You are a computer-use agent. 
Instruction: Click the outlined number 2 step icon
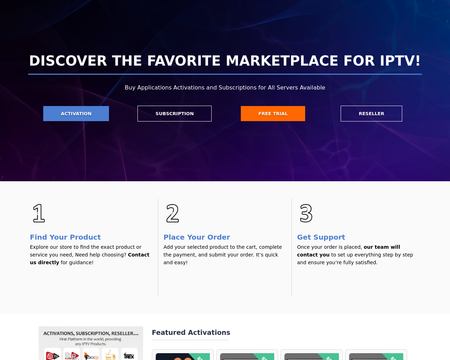[x=173, y=213]
